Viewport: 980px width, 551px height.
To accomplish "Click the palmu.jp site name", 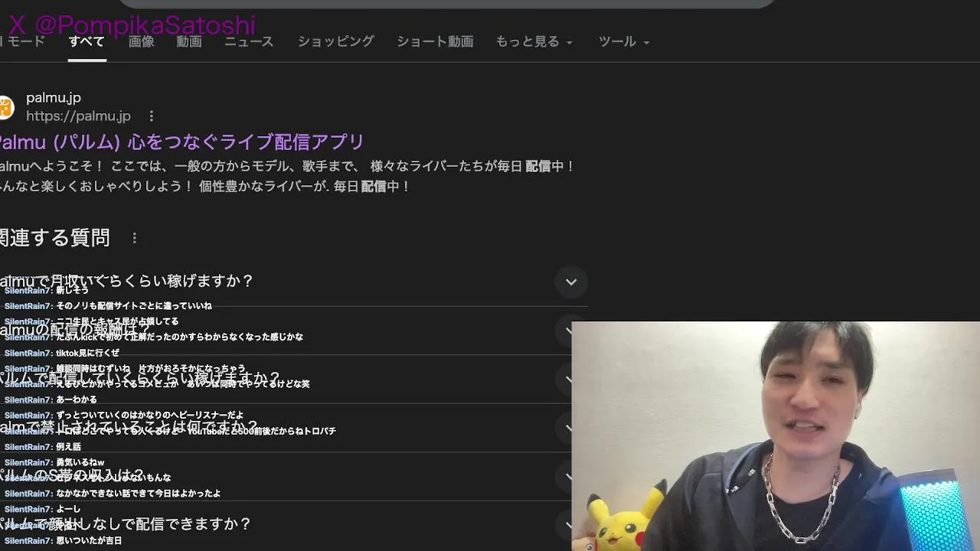I will 54,97.
